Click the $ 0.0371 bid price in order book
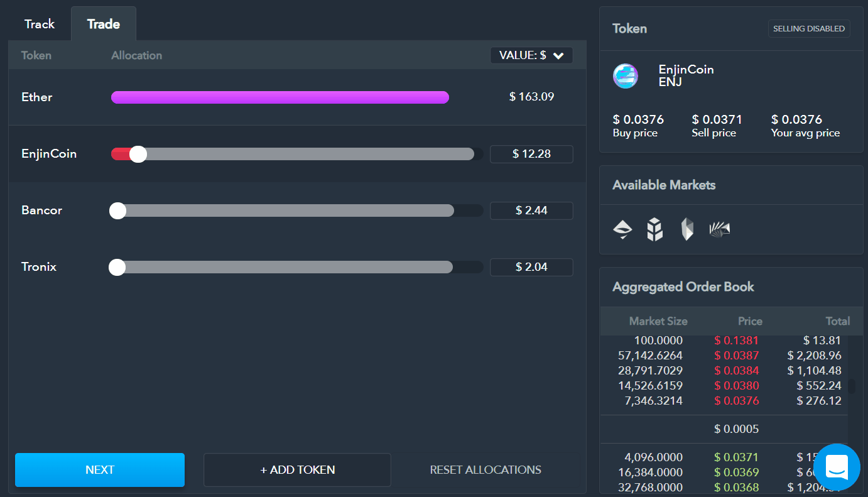Image resolution: width=868 pixels, height=497 pixels. coord(737,457)
